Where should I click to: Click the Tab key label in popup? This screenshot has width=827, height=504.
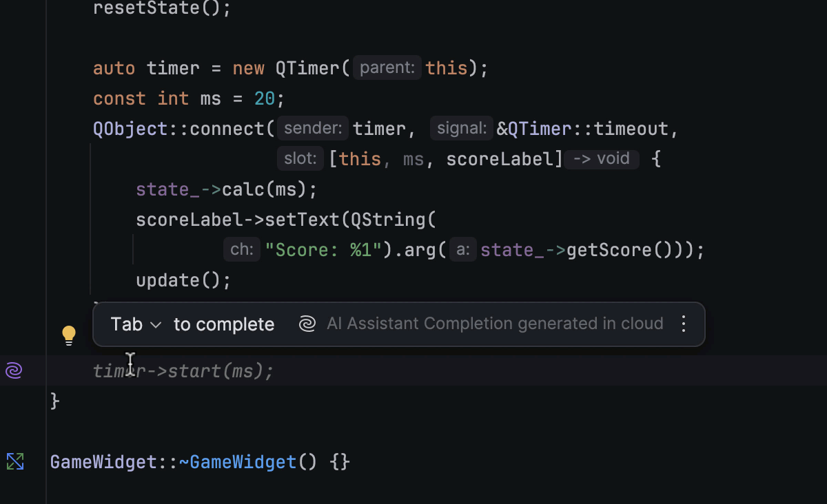[127, 324]
